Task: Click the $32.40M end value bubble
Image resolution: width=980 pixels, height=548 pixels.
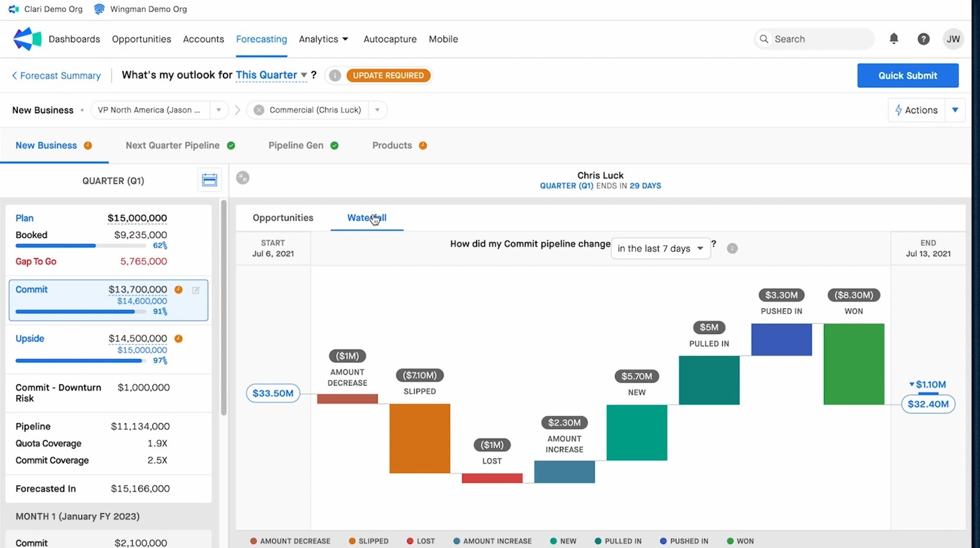Action: tap(928, 404)
